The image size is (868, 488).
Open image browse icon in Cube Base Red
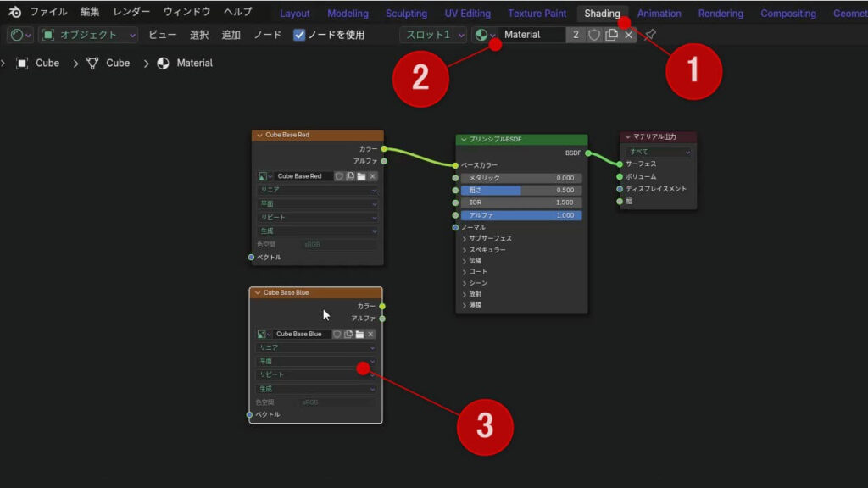pos(264,176)
